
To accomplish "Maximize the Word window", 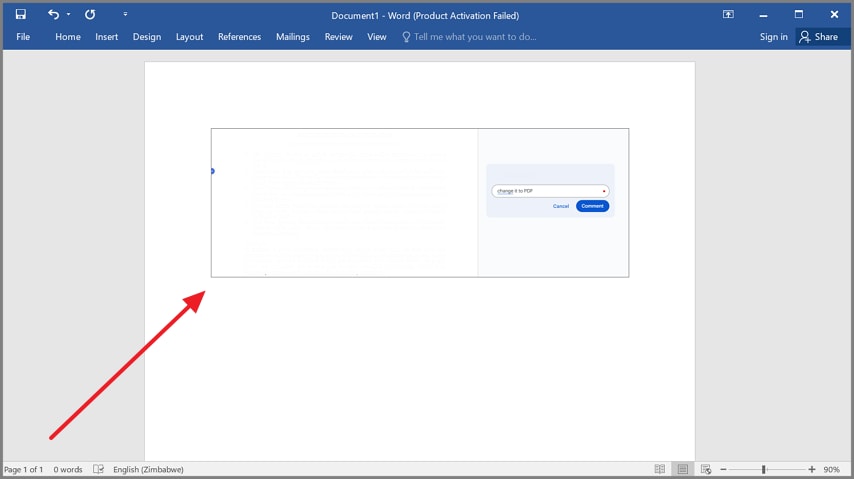I will (x=798, y=15).
